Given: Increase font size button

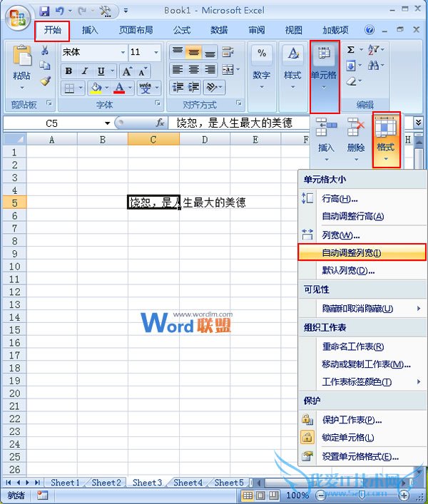Looking at the screenshot, I should [127, 71].
